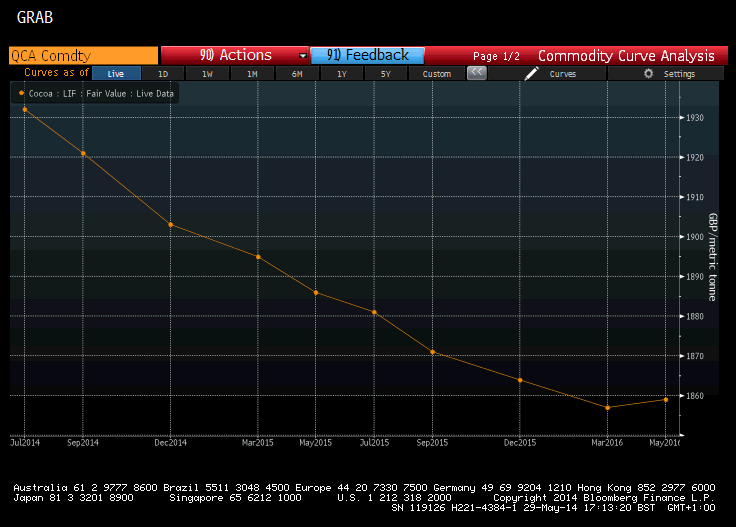Click the 90) Actions button
The image size is (736, 527).
click(x=235, y=55)
